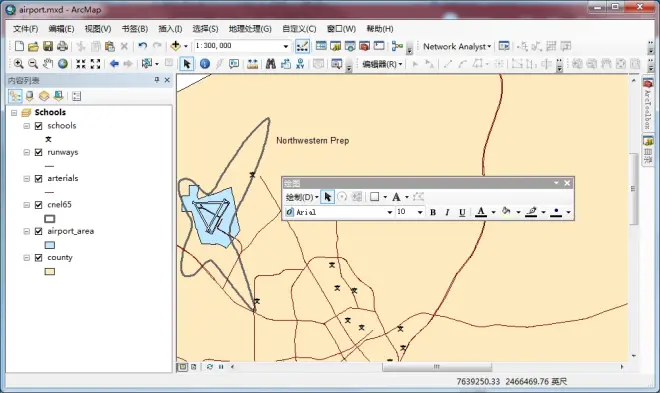This screenshot has height=393, width=660.
Task: Close the table of contents panel
Action: [167, 80]
